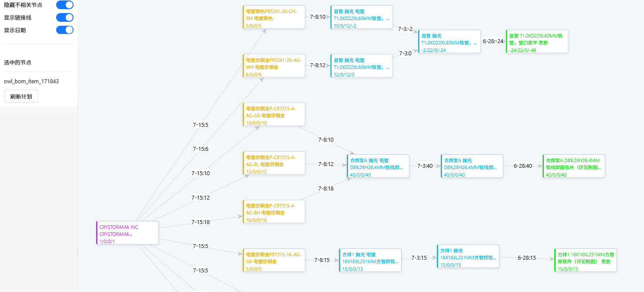Select the 电镀铬色P97241-20-CH-SM node
Viewport: 644px width, 292px height.
274,17
